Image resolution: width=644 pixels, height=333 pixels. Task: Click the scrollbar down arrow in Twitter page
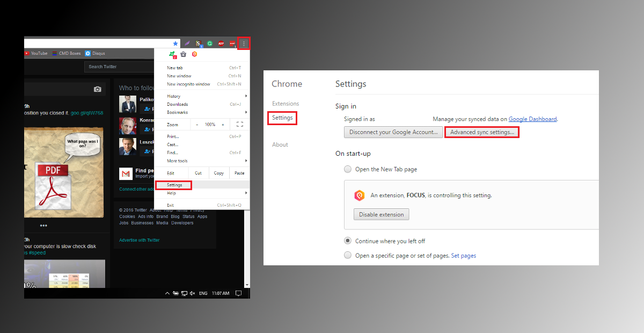(247, 285)
